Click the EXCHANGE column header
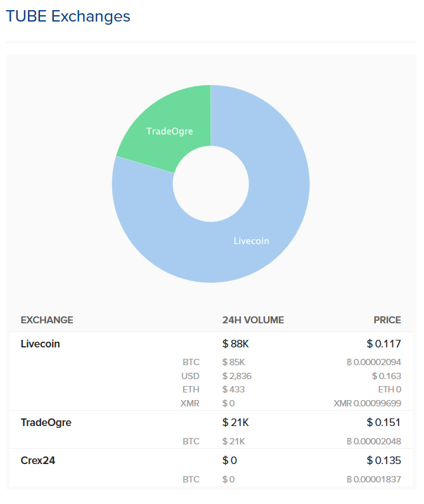 tap(47, 320)
